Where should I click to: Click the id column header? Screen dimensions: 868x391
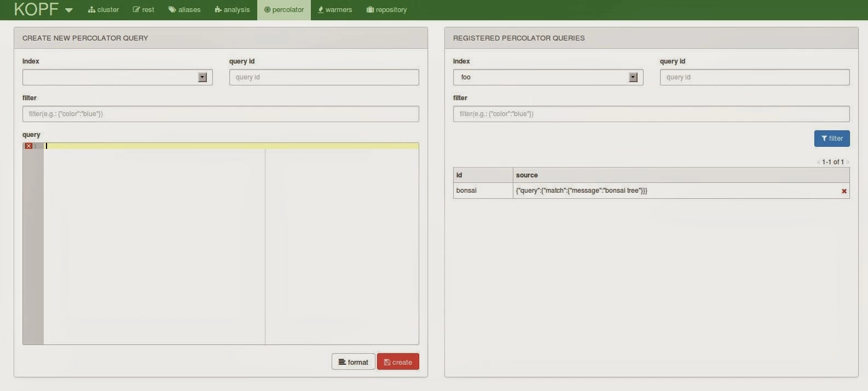pos(483,175)
